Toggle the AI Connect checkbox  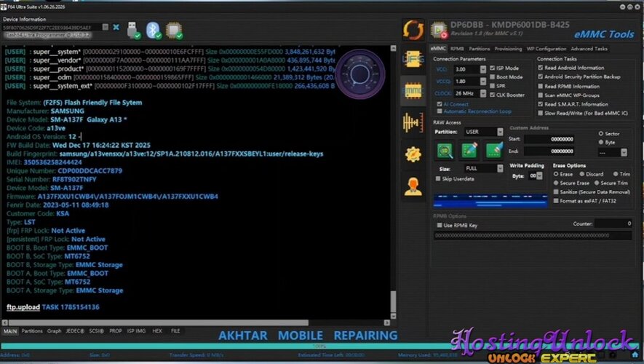440,104
